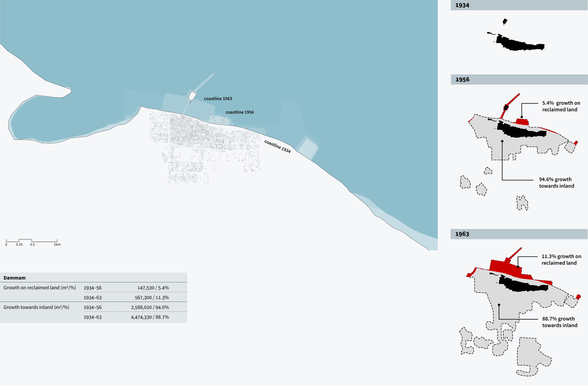Viewport: 588px width, 386px height.
Task: Click the '88.7% growth towards inland' label
Action: click(x=559, y=322)
